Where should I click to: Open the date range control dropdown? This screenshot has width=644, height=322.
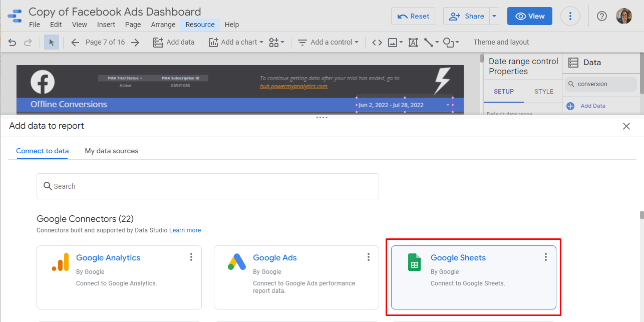pyautogui.click(x=448, y=105)
